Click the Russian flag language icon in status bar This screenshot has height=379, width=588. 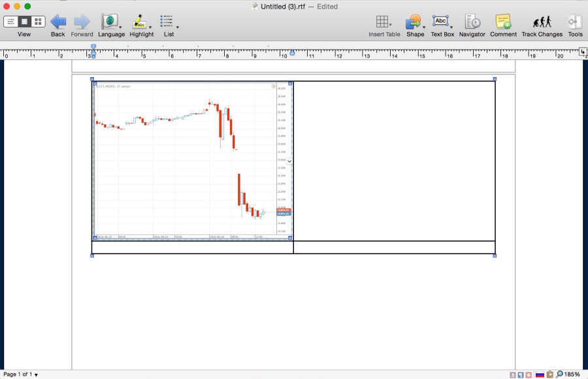coord(540,374)
